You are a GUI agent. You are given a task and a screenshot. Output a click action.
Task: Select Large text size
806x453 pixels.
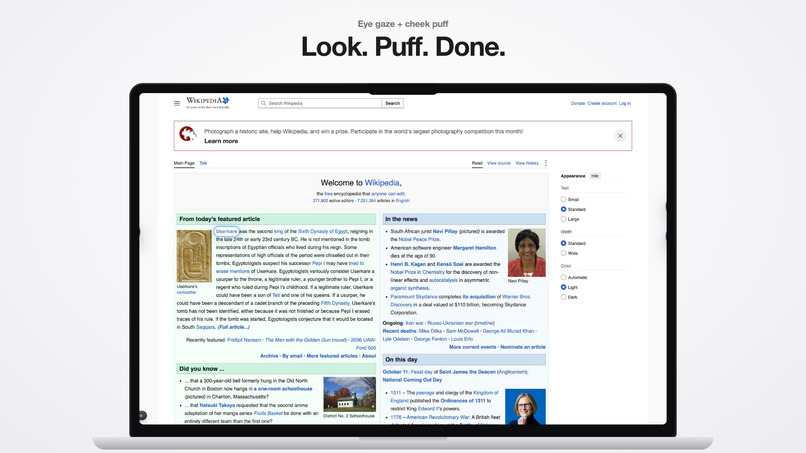(563, 219)
